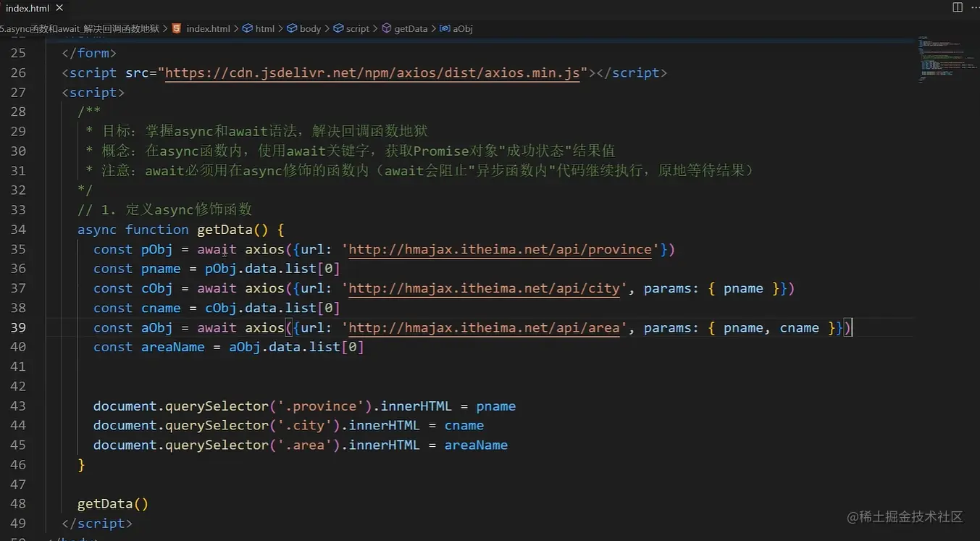980x541 pixels.
Task: Click the 'async' keyword on line 34
Action: pyautogui.click(x=97, y=230)
